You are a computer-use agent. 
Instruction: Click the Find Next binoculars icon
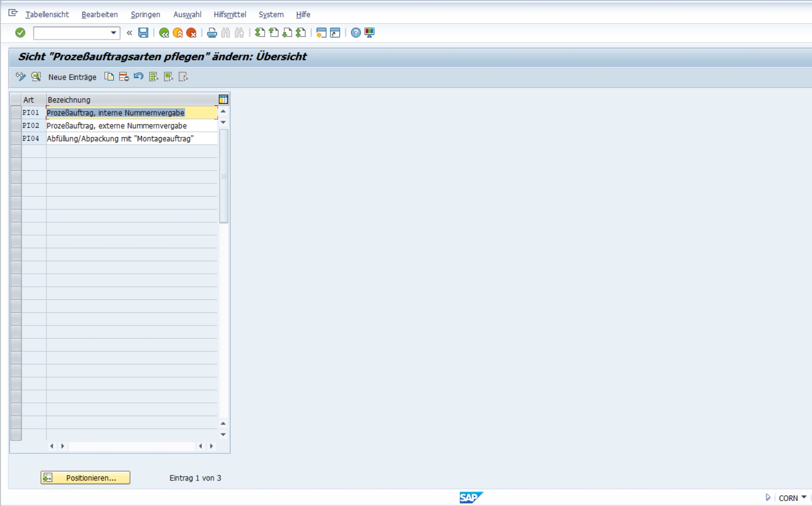[x=240, y=33]
